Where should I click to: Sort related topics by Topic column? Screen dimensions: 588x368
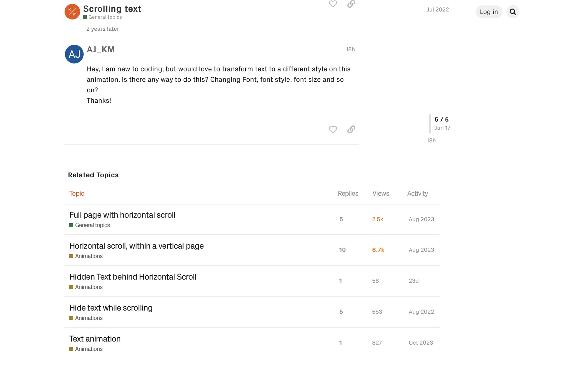77,194
